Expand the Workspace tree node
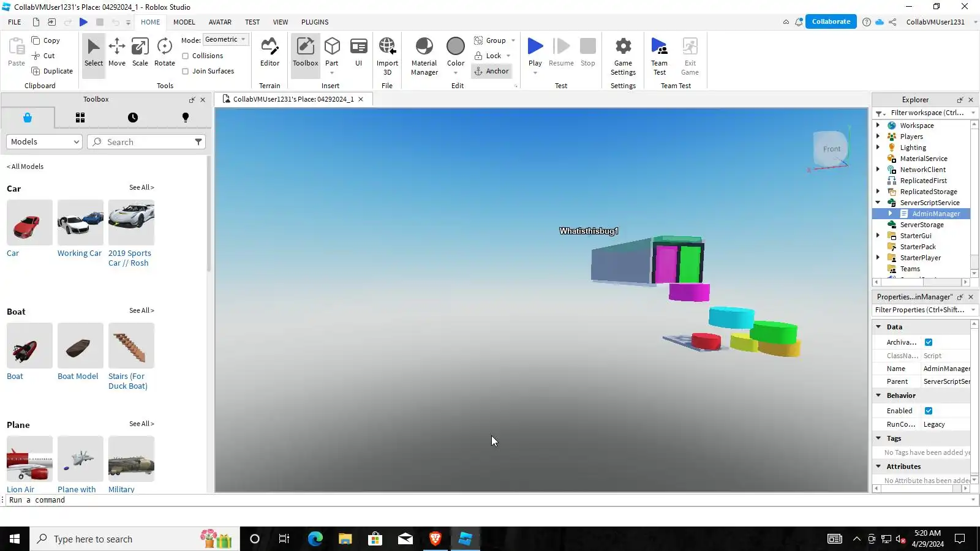The width and height of the screenshot is (980, 551). [x=878, y=126]
